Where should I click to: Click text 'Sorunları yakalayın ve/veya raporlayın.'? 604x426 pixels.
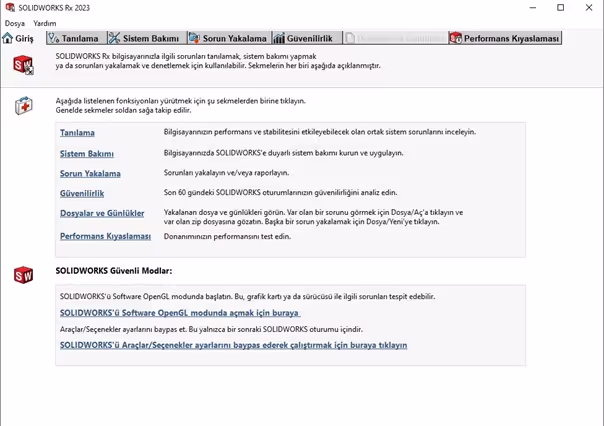(226, 173)
